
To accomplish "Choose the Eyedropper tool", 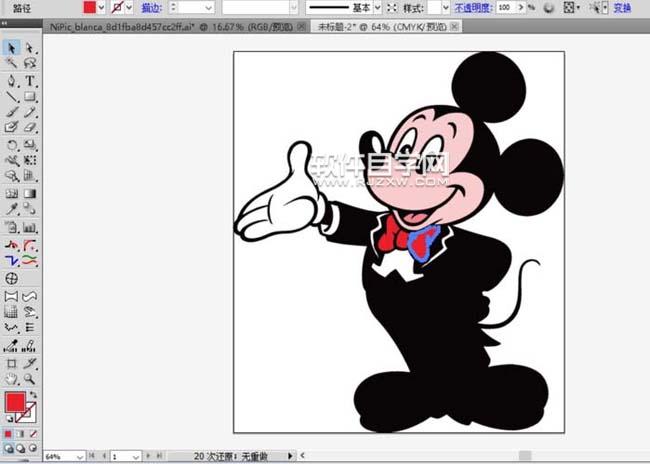I will 11,209.
